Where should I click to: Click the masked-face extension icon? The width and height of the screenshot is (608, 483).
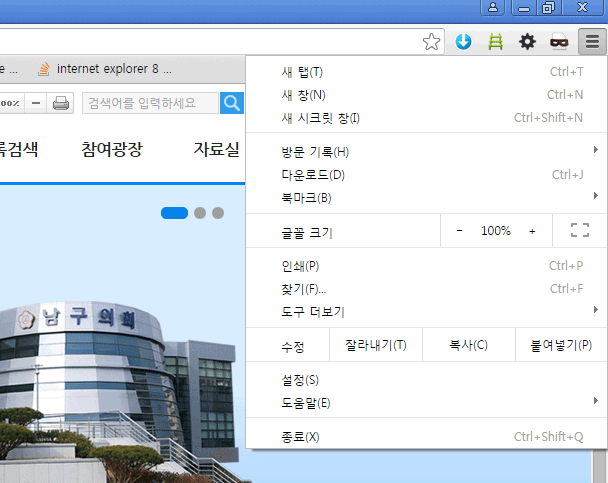[560, 42]
